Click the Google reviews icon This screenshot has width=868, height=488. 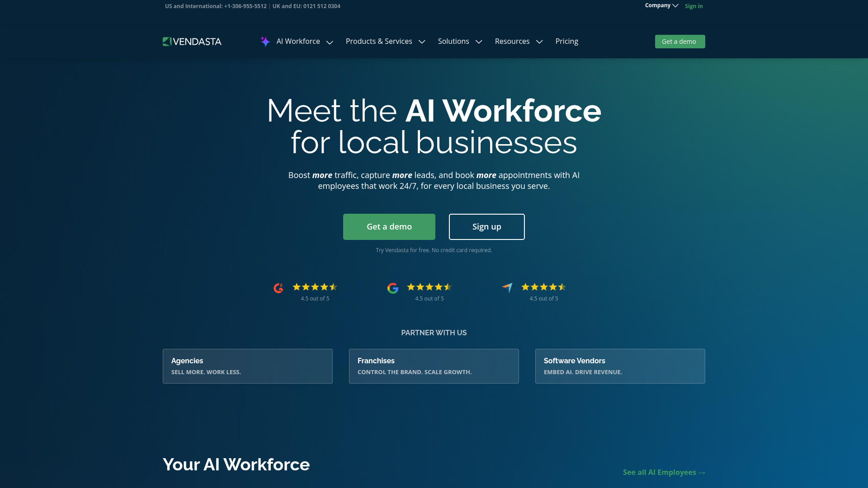pos(393,288)
